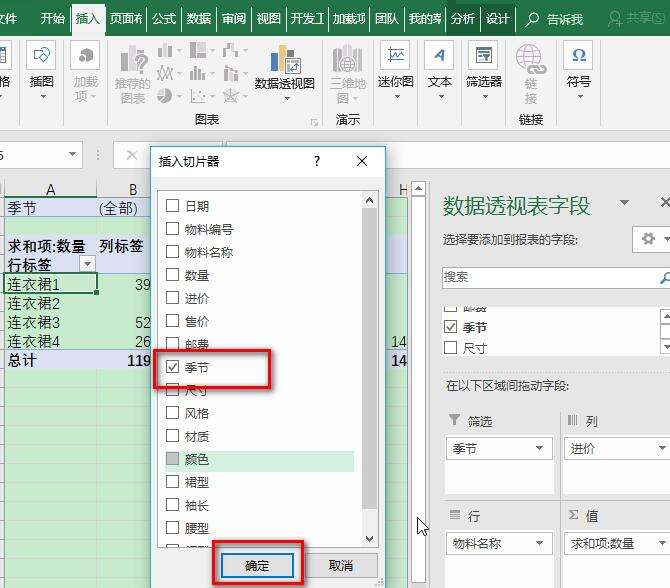Screen dimensions: 670x588
Task: Click the search icon in field search box
Action: (x=664, y=278)
